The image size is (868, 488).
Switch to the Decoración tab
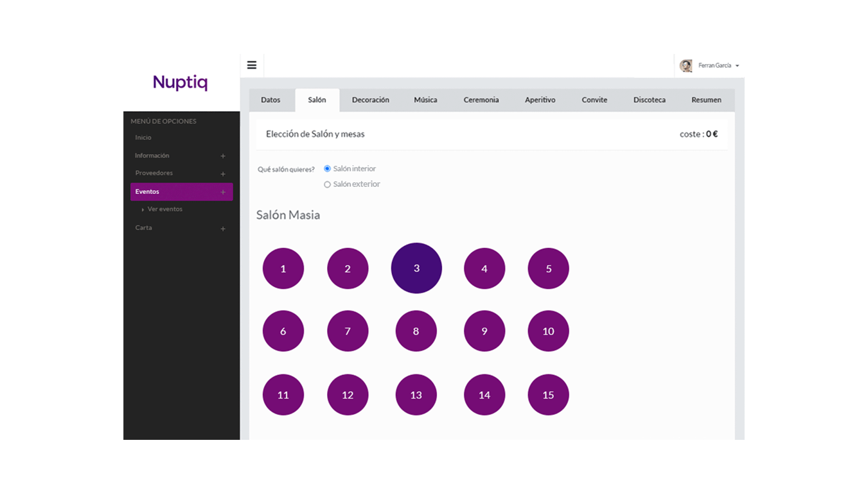(370, 100)
